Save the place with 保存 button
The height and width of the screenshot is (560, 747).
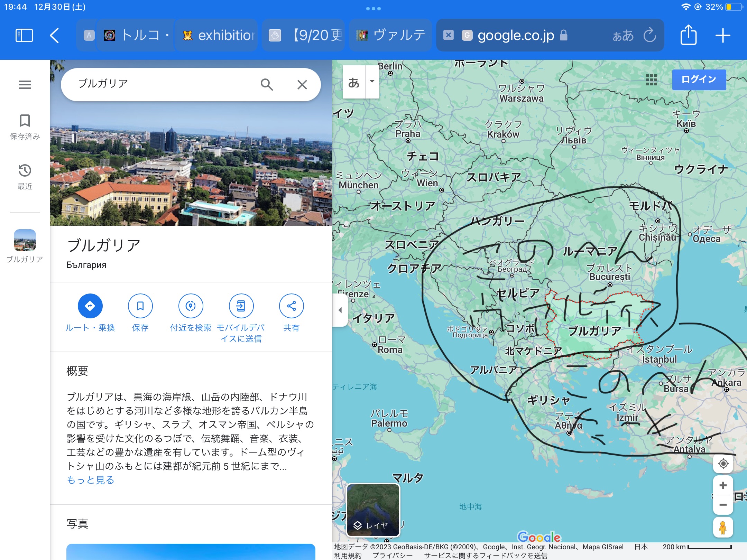pyautogui.click(x=140, y=313)
